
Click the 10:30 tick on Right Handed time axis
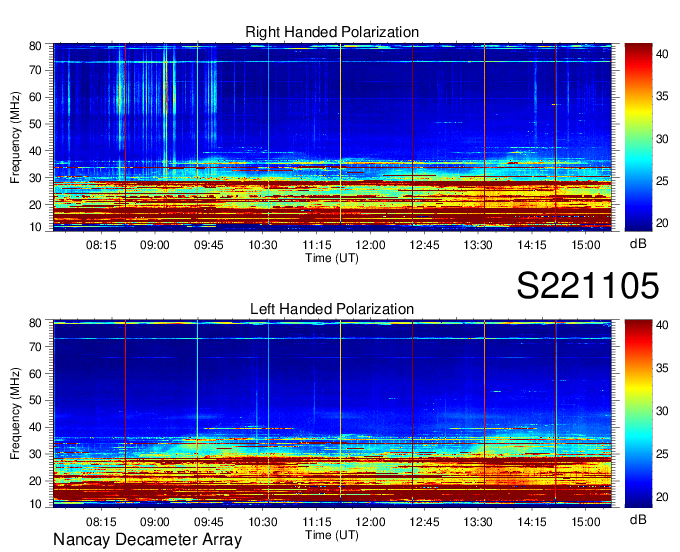tap(262, 245)
